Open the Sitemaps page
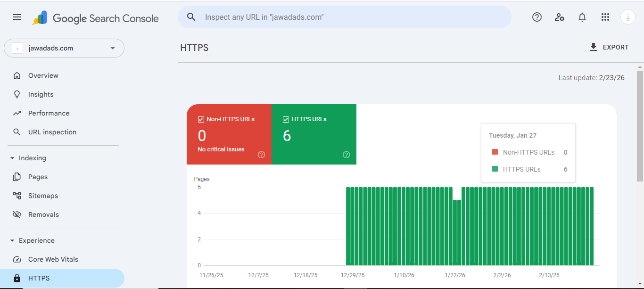Viewport: 644px width, 289px height. [43, 196]
